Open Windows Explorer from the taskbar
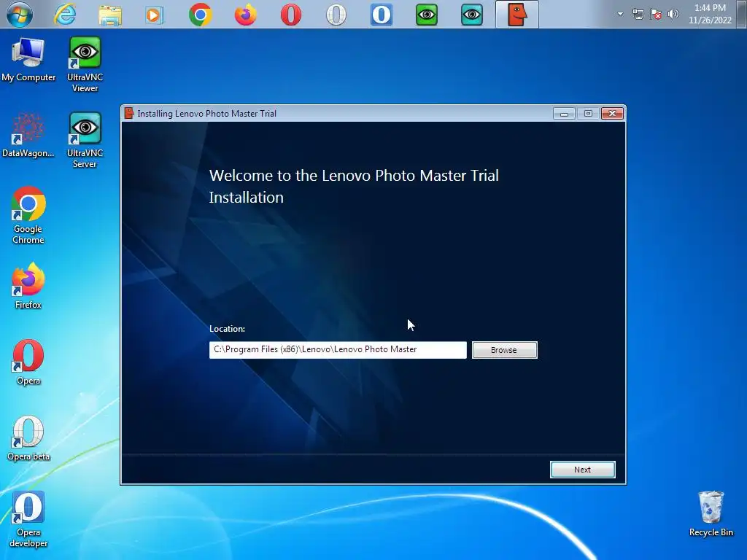The image size is (747, 560). pos(110,15)
